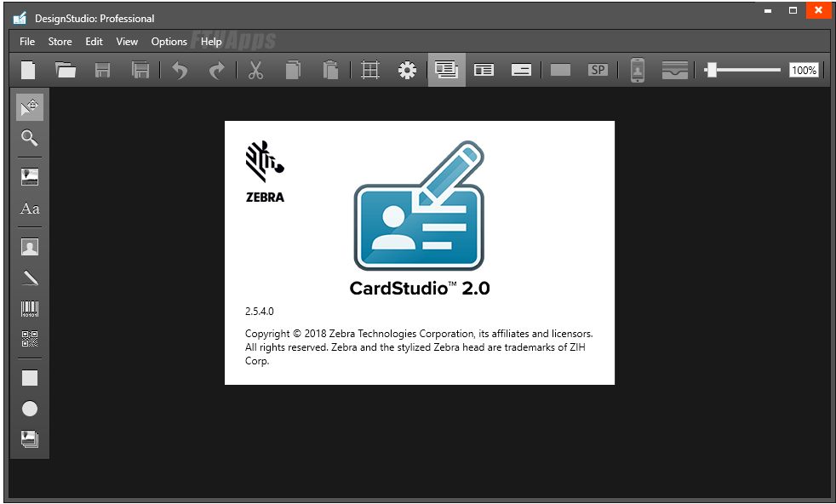
Task: Click the Save As double-disk icon
Action: click(x=140, y=71)
